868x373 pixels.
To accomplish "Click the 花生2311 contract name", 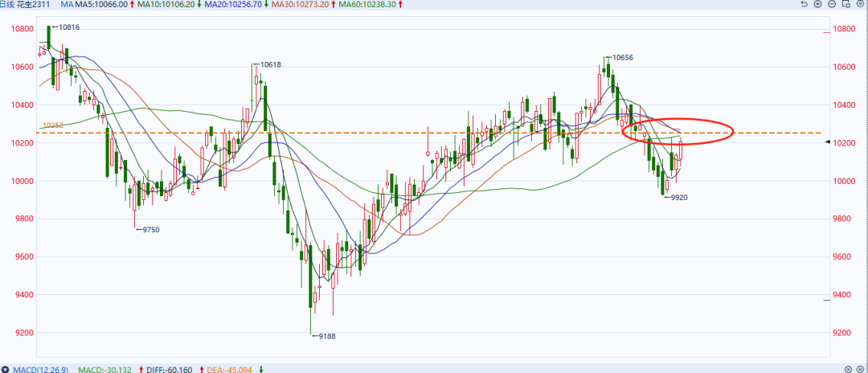I will [x=34, y=4].
